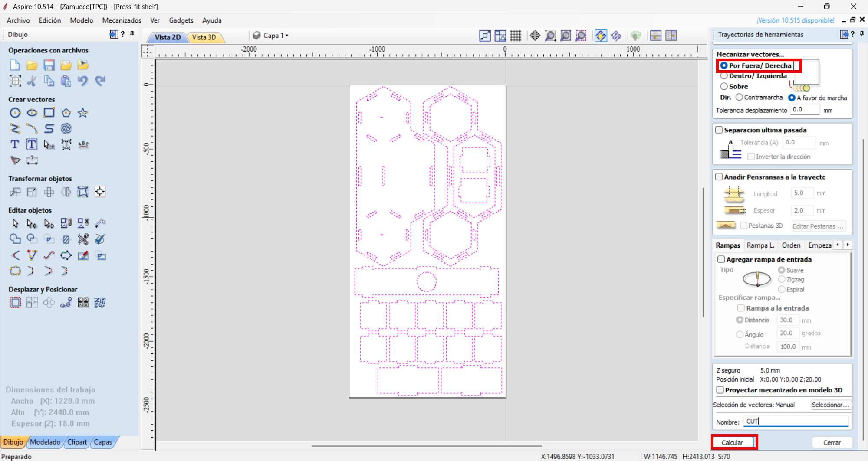Viewport: 868px width, 461px height.
Task: Choose Contramarcha cutting direction
Action: pos(759,98)
